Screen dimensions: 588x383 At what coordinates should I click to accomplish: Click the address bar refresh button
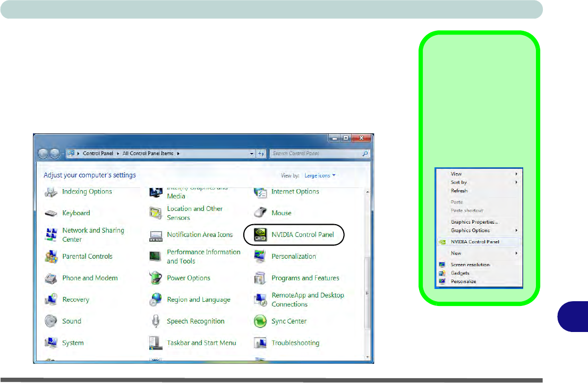click(x=261, y=154)
